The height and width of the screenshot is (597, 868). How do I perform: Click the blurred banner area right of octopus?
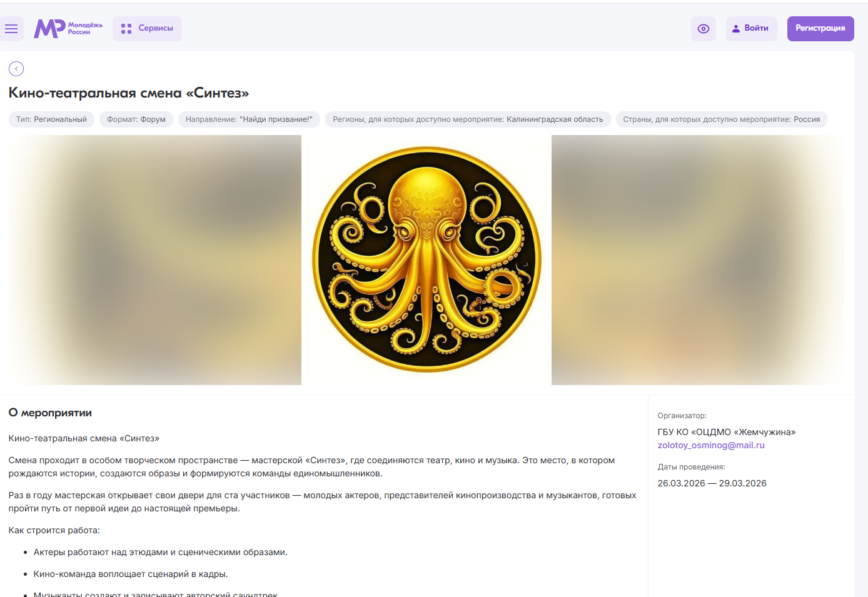(697, 259)
